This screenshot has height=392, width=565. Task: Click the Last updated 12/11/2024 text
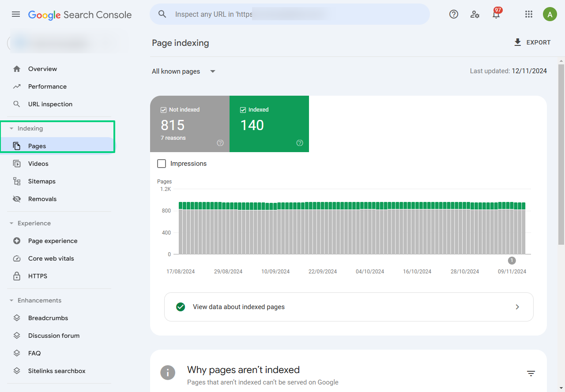pos(508,71)
